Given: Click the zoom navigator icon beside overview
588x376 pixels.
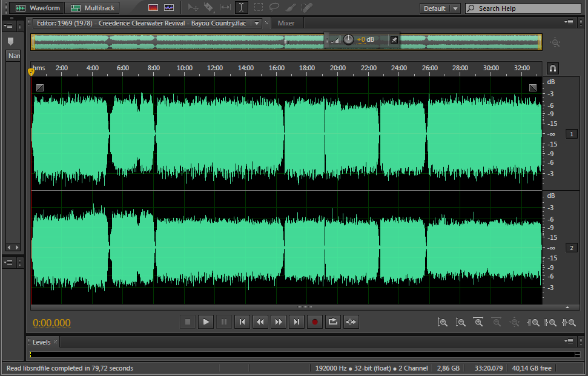Looking at the screenshot, I should 555,42.
